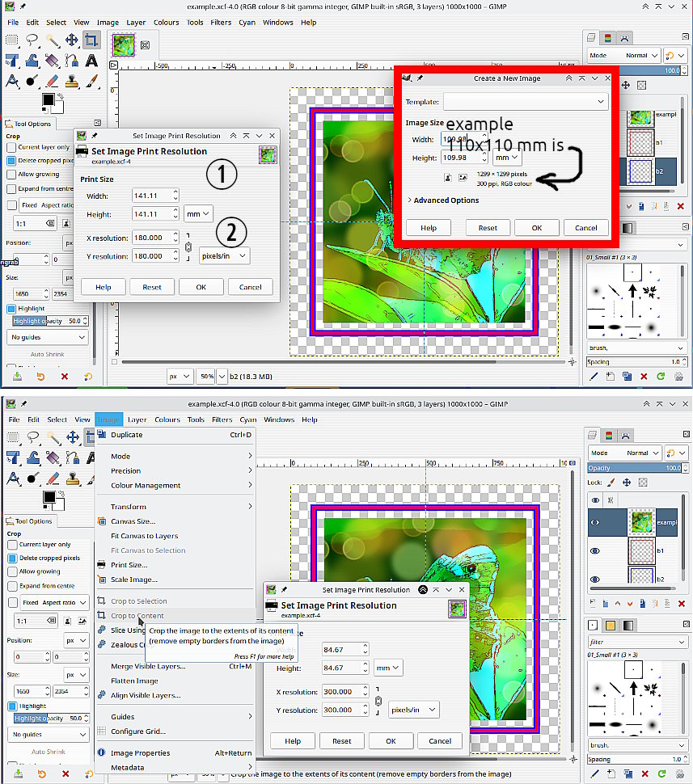Enable Current layer only in upper Tool Options
The image size is (693, 784).
click(x=11, y=147)
